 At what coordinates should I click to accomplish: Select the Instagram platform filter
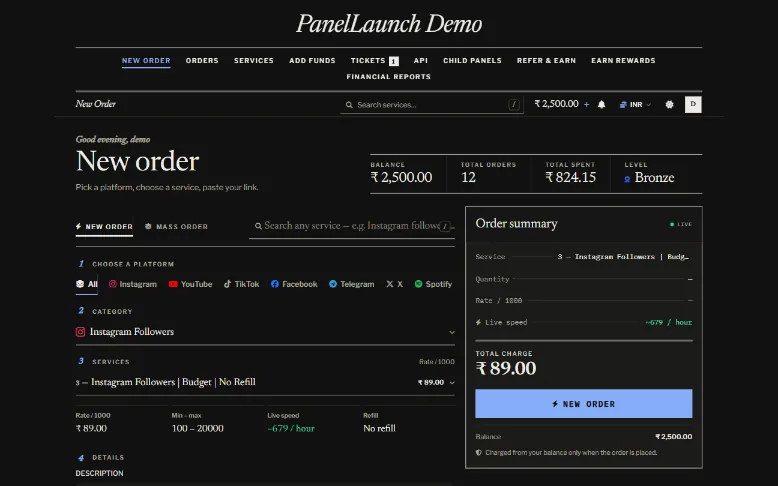click(x=132, y=284)
